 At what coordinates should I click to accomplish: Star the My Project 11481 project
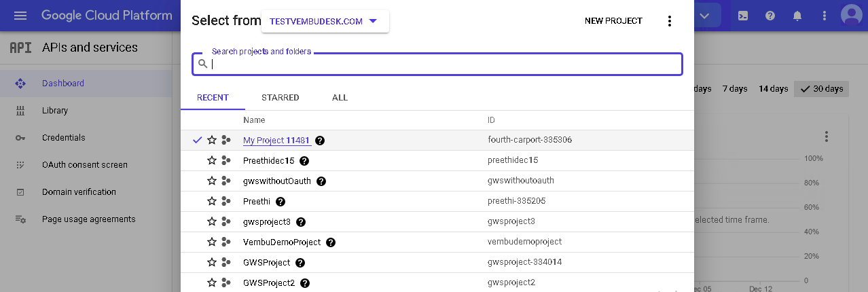(212, 140)
